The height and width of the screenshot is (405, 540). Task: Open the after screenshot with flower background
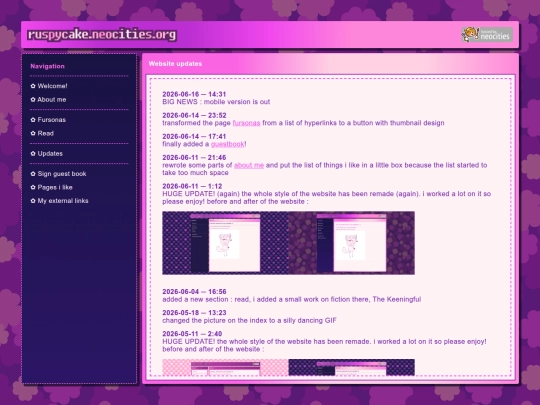point(352,243)
